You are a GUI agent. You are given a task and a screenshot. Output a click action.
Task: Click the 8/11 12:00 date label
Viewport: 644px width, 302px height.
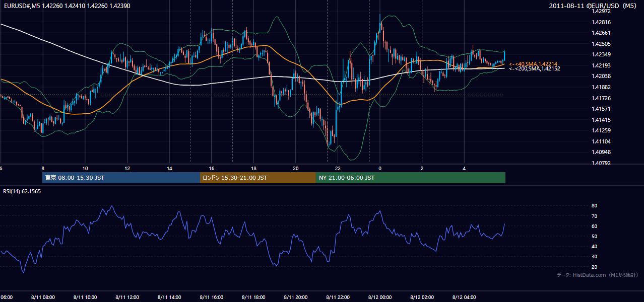127,297
